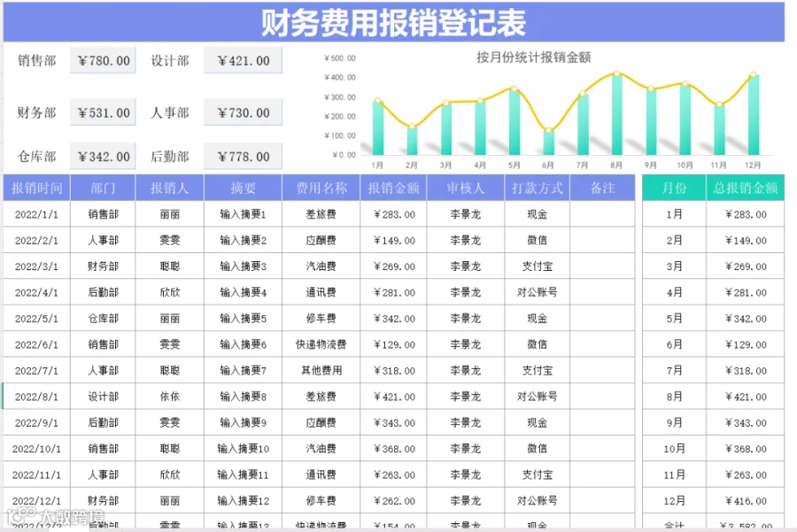Screen dimensions: 797x532
Task: Select the 打款方式 column header
Action: [538, 188]
